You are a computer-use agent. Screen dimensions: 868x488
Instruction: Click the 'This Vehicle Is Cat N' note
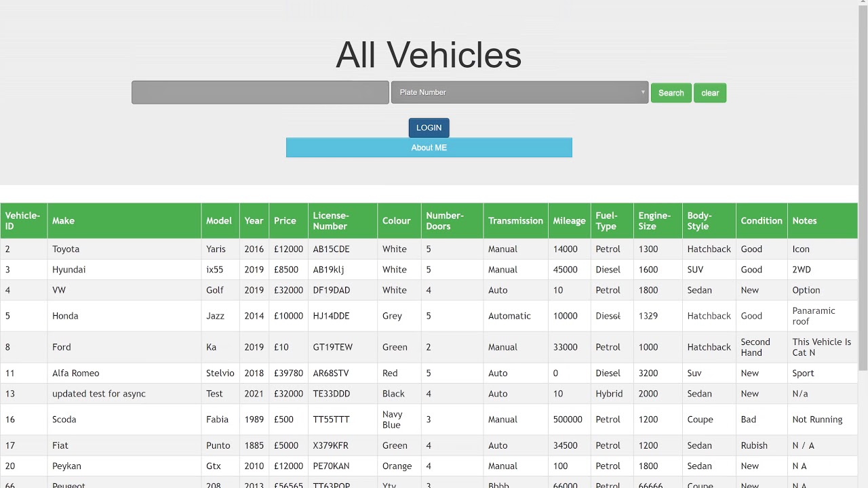point(823,347)
